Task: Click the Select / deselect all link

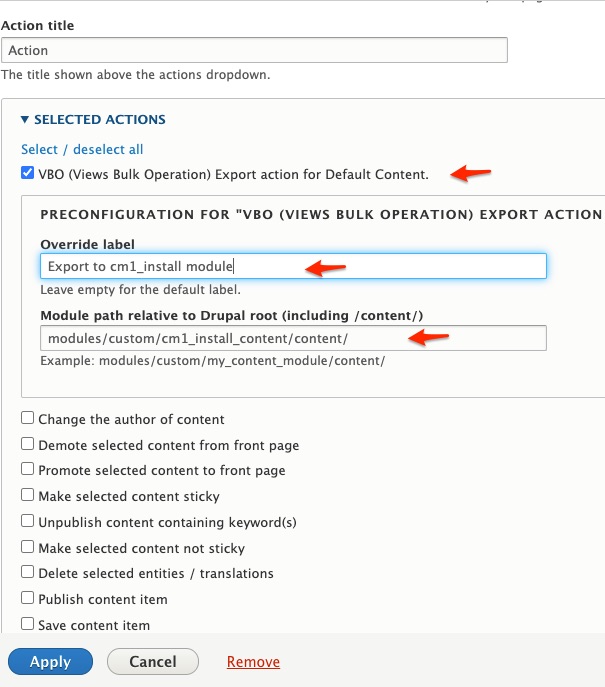Action: tap(82, 149)
